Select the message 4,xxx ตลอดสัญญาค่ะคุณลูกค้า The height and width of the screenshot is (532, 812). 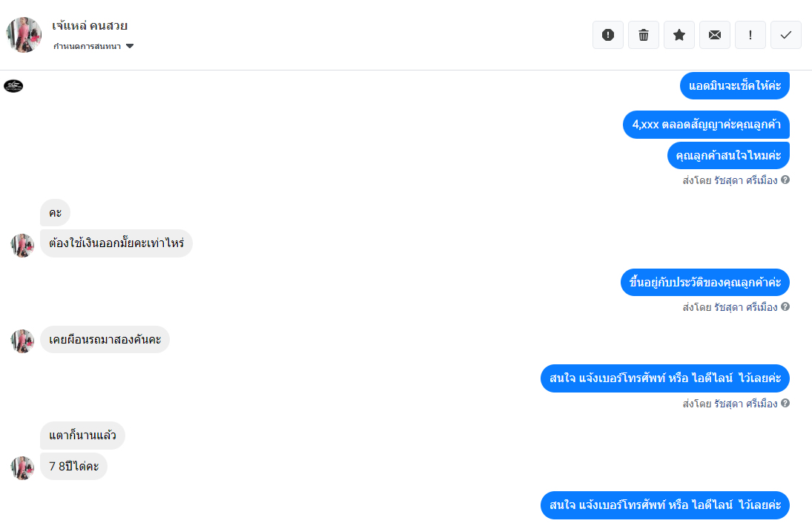click(707, 125)
